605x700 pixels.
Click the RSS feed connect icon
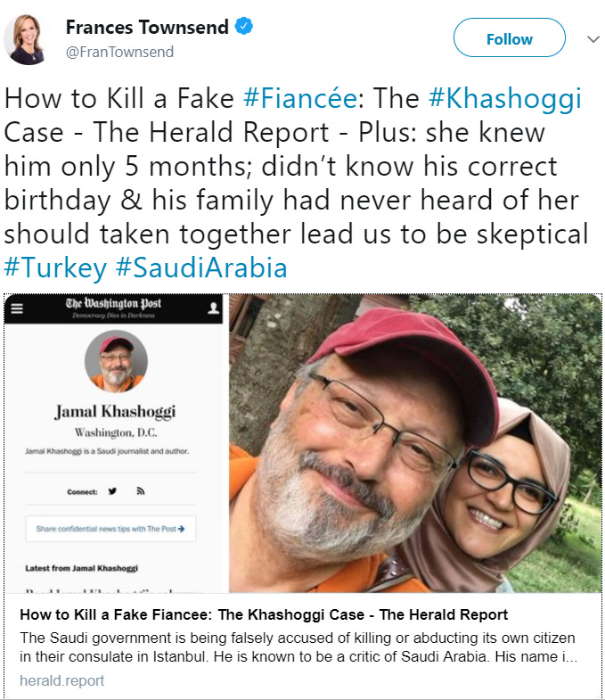click(141, 491)
